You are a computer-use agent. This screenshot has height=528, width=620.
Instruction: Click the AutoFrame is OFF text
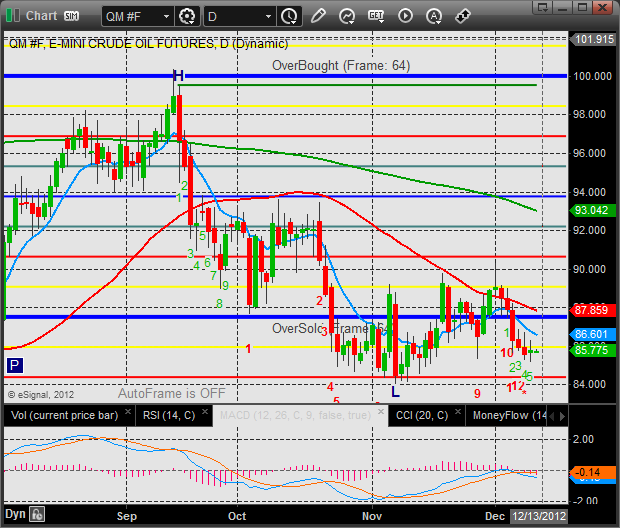pyautogui.click(x=172, y=394)
